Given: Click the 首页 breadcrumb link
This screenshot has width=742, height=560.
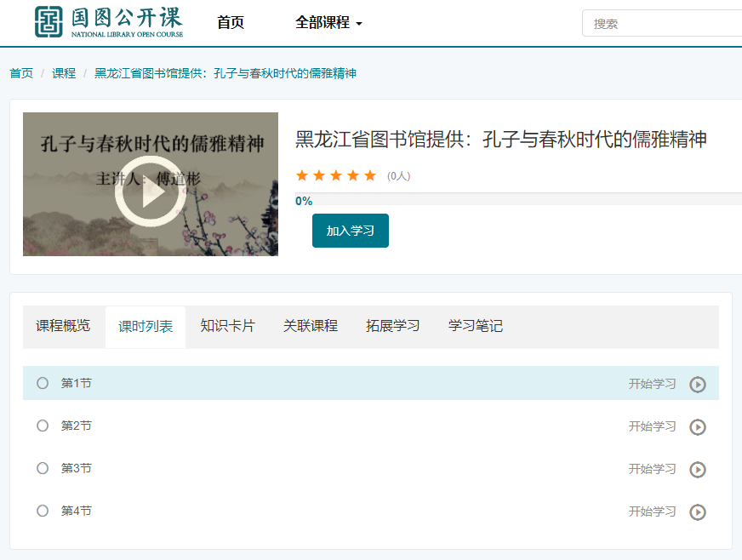Looking at the screenshot, I should click(x=21, y=73).
